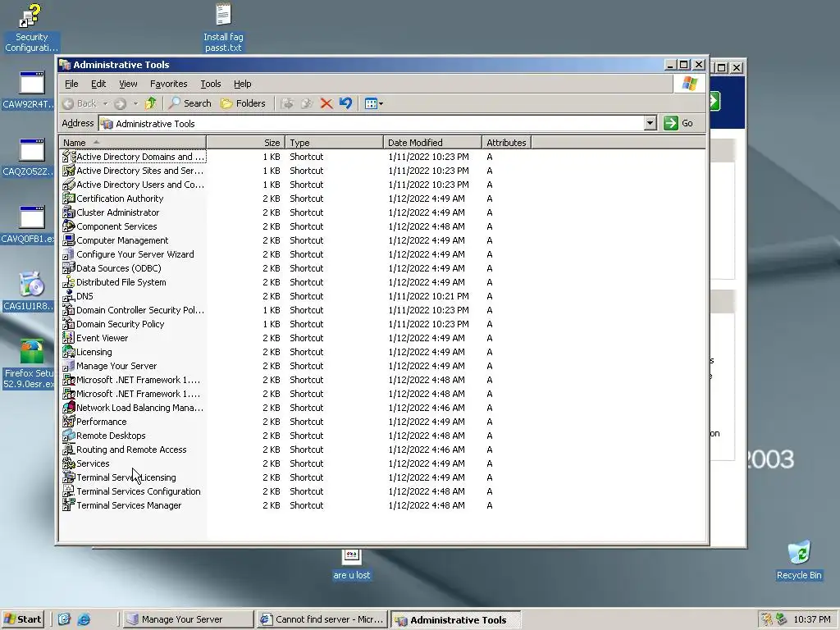Click the Copy To toolbar icon
This screenshot has width=840, height=630.
[x=307, y=103]
